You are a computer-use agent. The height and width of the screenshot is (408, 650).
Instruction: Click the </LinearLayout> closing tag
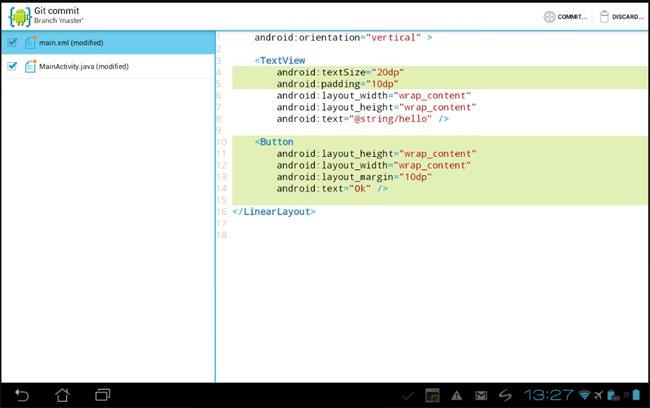point(274,212)
